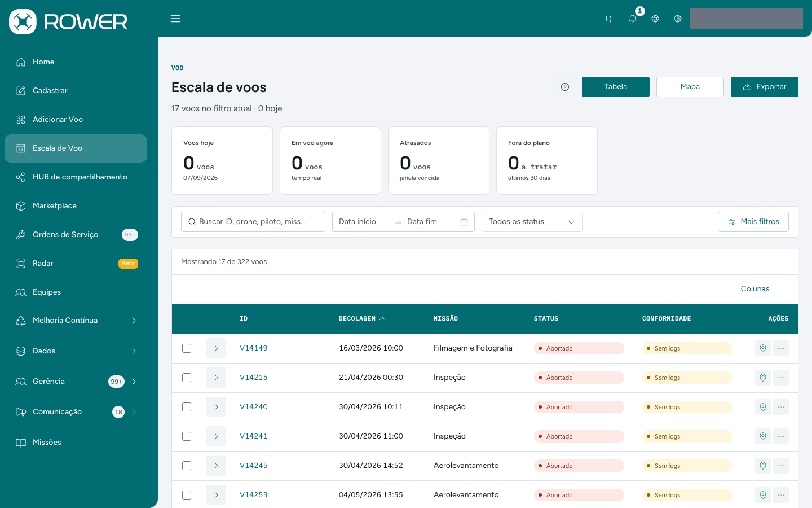Open the language globe icon
This screenshot has width=812, height=508.
[x=655, y=19]
